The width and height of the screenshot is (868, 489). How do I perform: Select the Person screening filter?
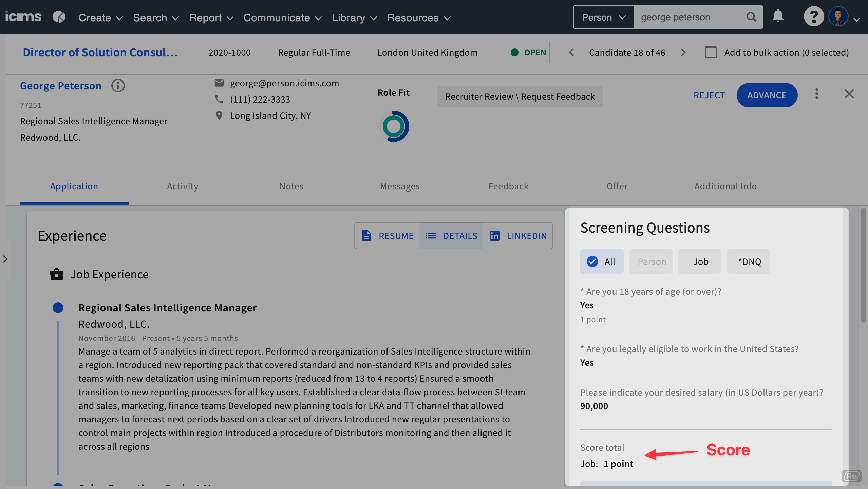coord(651,261)
